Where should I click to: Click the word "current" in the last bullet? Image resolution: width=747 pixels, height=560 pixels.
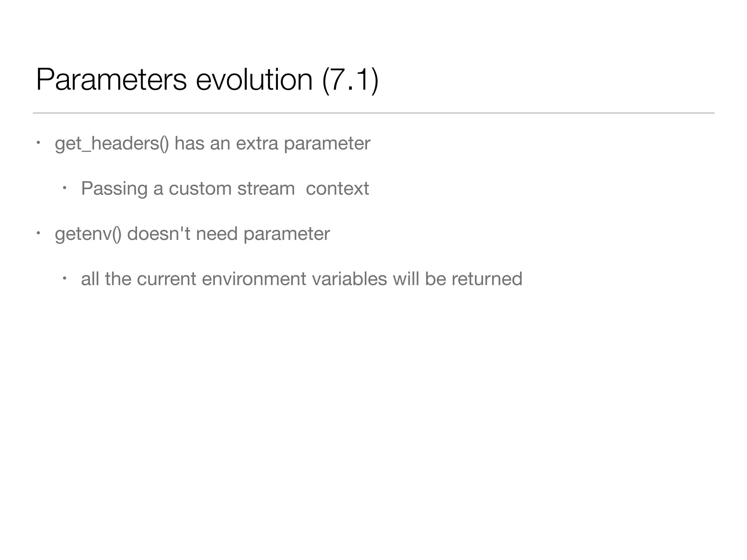(x=167, y=279)
